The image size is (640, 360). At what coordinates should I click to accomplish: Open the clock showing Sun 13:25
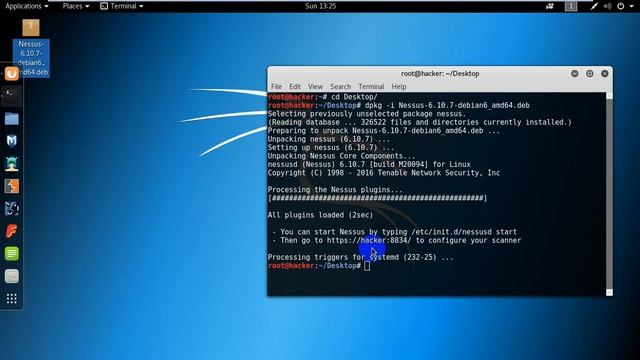320,6
